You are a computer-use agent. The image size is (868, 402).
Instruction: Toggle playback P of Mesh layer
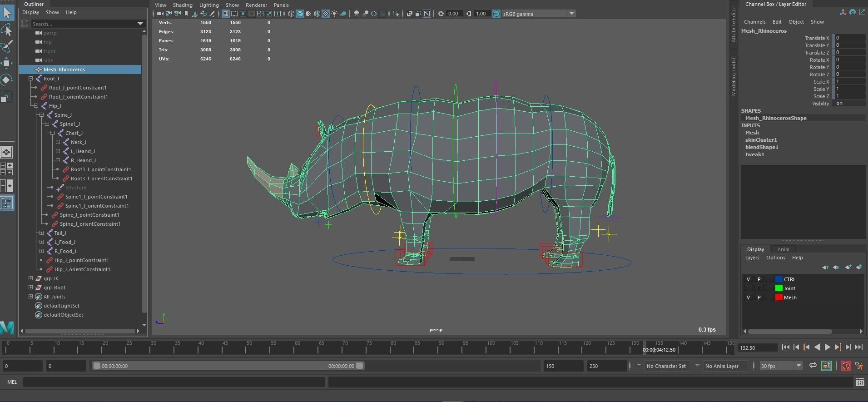(759, 298)
